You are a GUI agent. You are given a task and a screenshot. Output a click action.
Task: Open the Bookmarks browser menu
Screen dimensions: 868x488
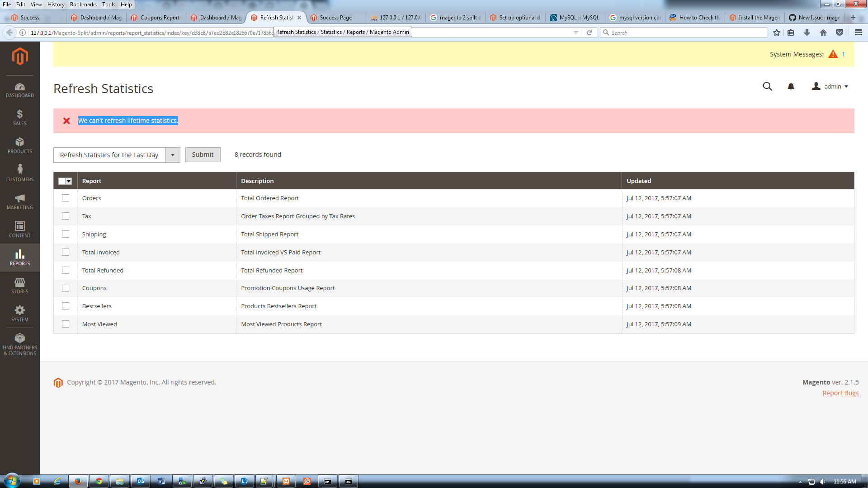pos(83,5)
